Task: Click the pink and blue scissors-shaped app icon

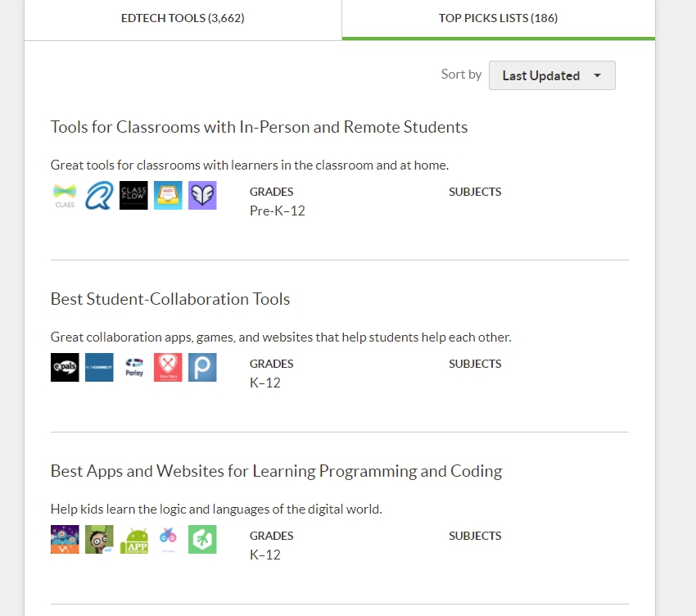Action: point(168,540)
